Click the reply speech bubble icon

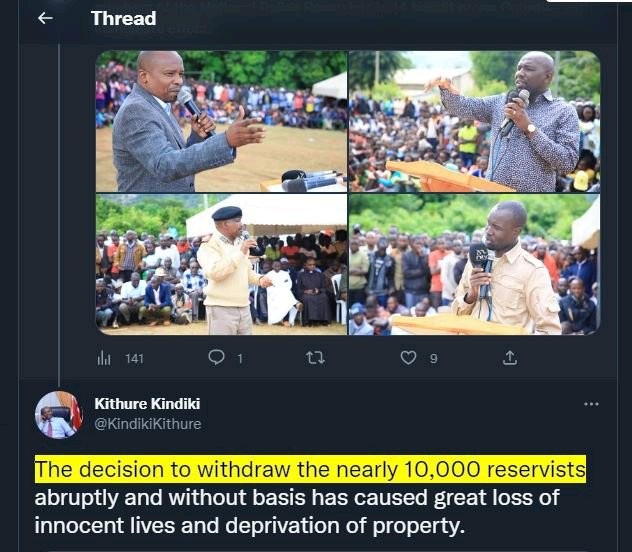[x=216, y=357]
